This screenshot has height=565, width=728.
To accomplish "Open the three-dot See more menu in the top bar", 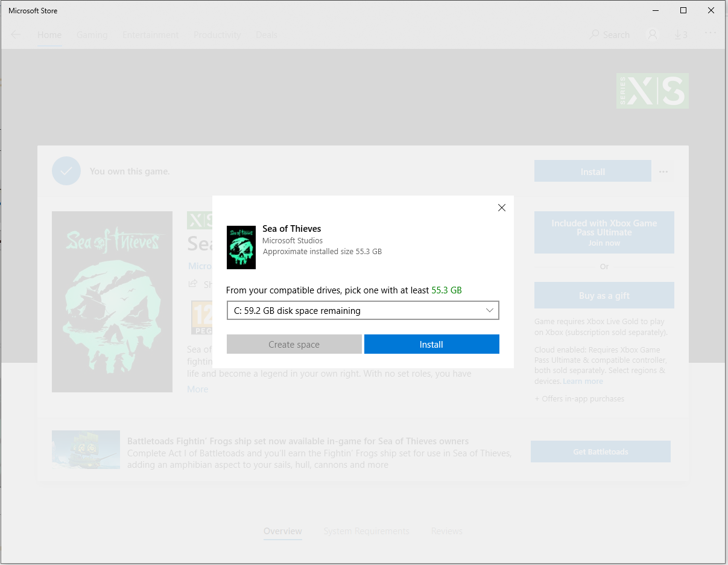I will click(711, 33).
